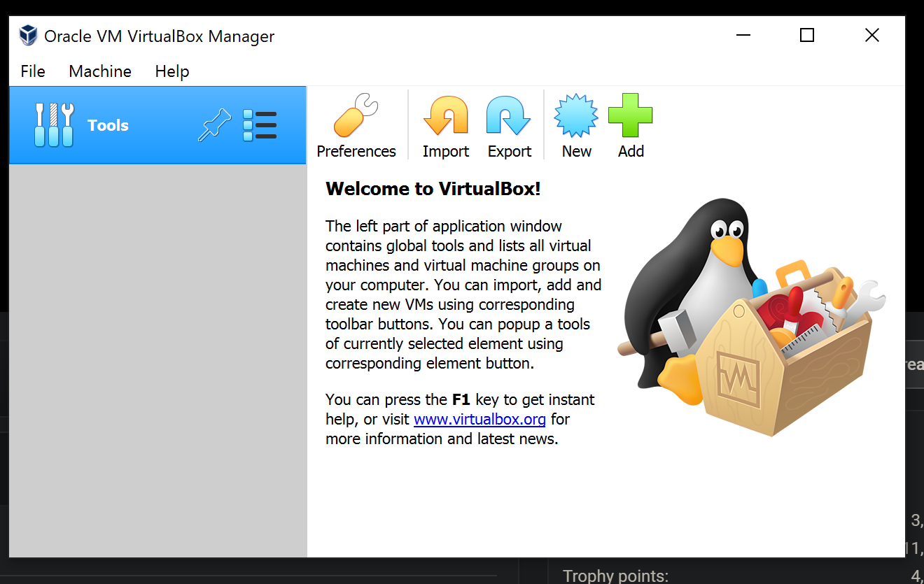The width and height of the screenshot is (924, 584).
Task: Open the Machine menu
Action: [x=100, y=71]
